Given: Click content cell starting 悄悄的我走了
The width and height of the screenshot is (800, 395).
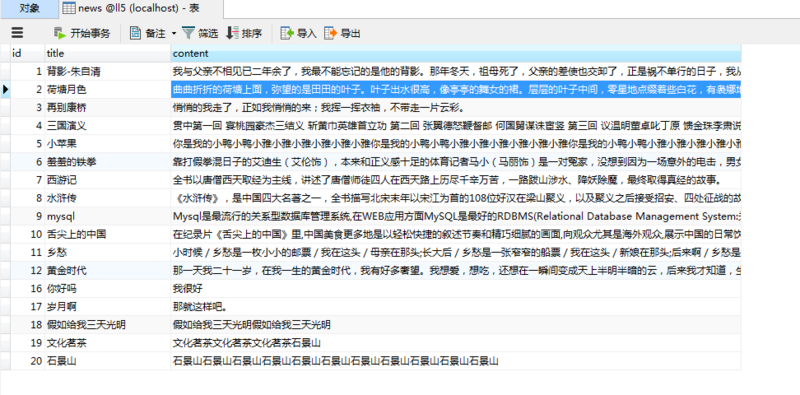Looking at the screenshot, I should click(x=456, y=108).
